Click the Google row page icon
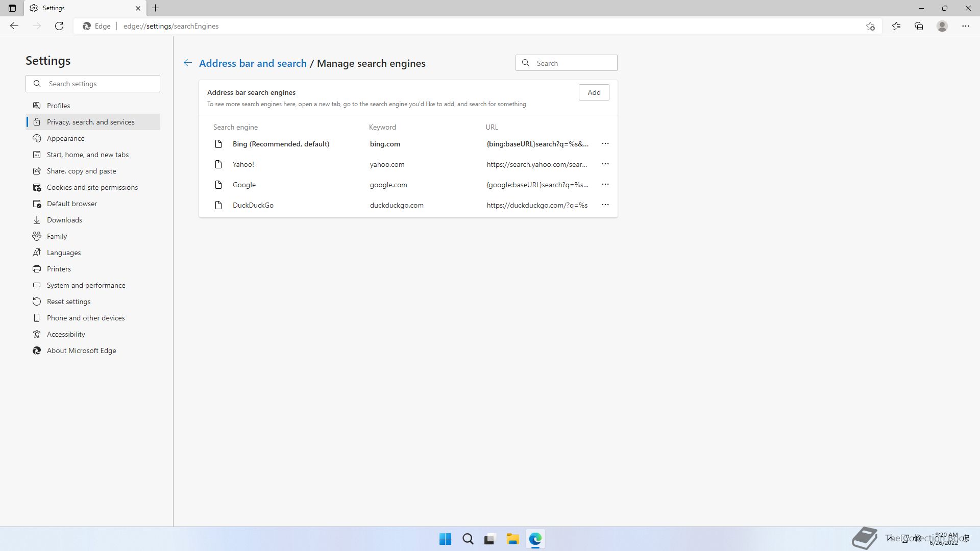 [x=218, y=185]
